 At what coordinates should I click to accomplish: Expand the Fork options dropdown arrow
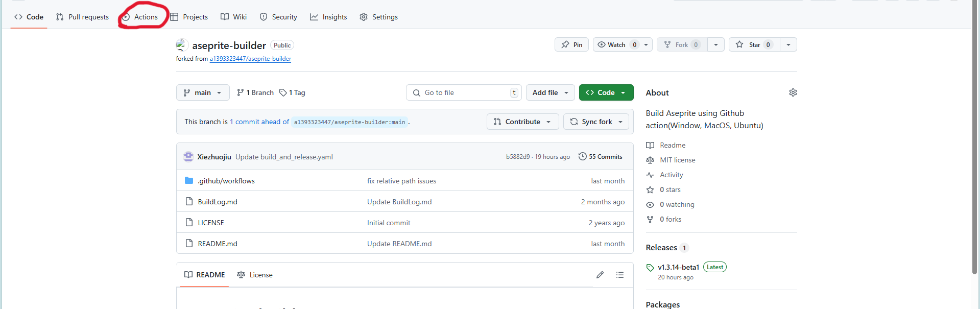(x=716, y=44)
